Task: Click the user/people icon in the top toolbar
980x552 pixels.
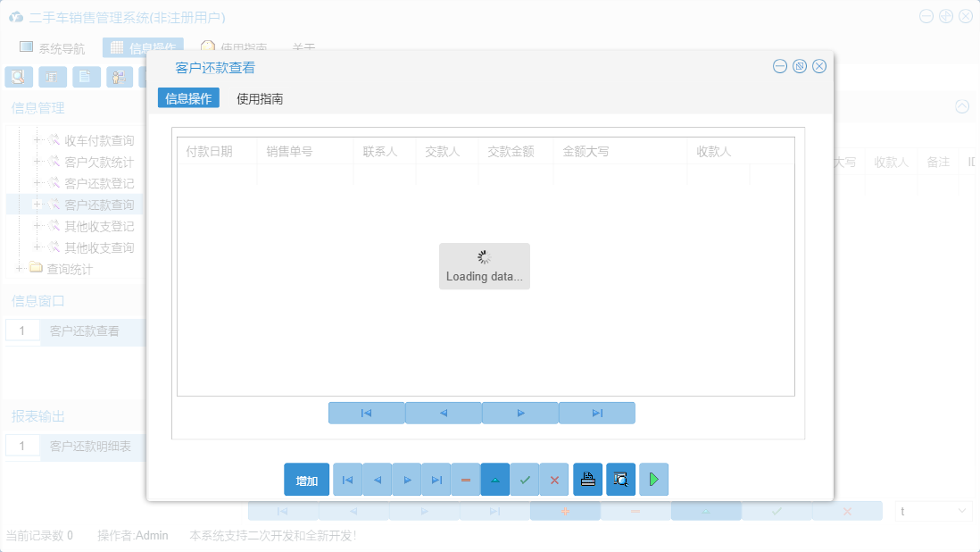Action: [120, 77]
